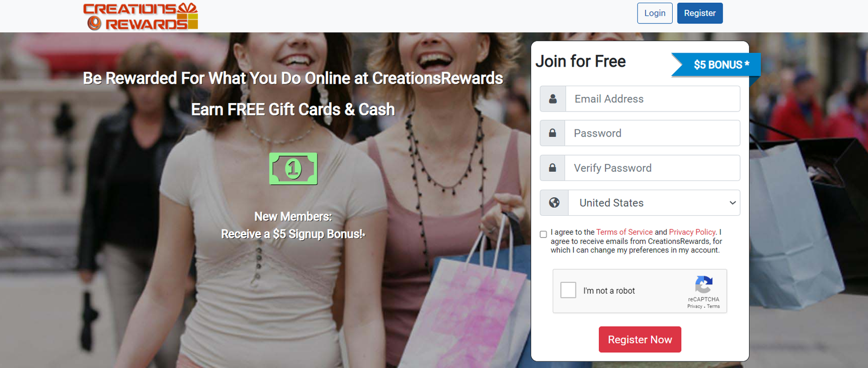
Task: Tick the I'm not a robot checkbox
Action: coord(568,290)
